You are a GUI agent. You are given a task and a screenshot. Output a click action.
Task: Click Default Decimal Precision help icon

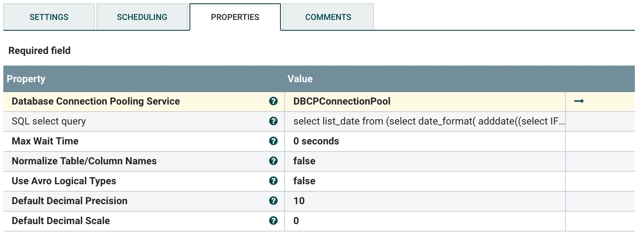(x=273, y=201)
